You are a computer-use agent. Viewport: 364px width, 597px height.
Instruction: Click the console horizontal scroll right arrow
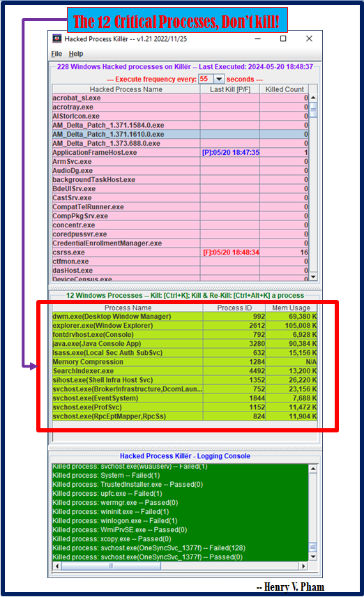303,566
